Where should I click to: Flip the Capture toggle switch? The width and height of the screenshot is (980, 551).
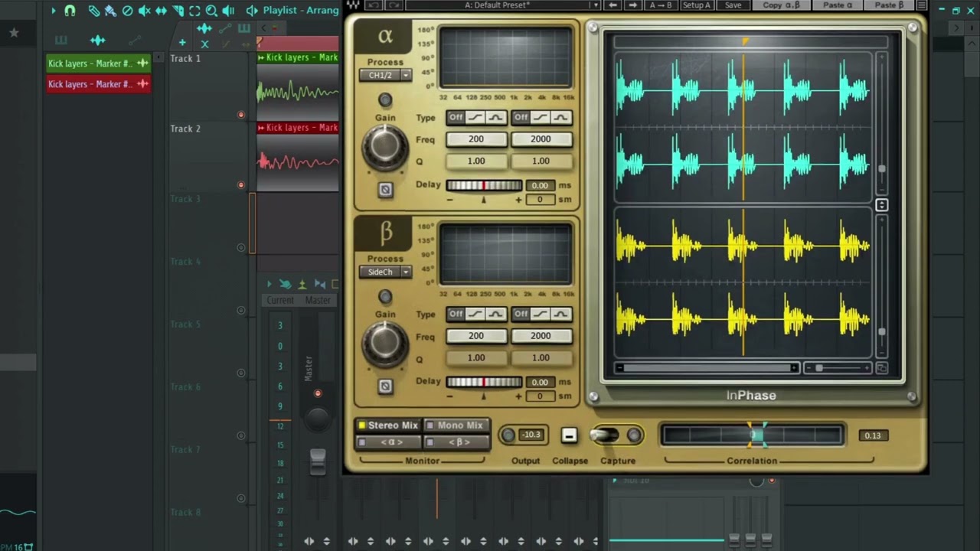[605, 435]
